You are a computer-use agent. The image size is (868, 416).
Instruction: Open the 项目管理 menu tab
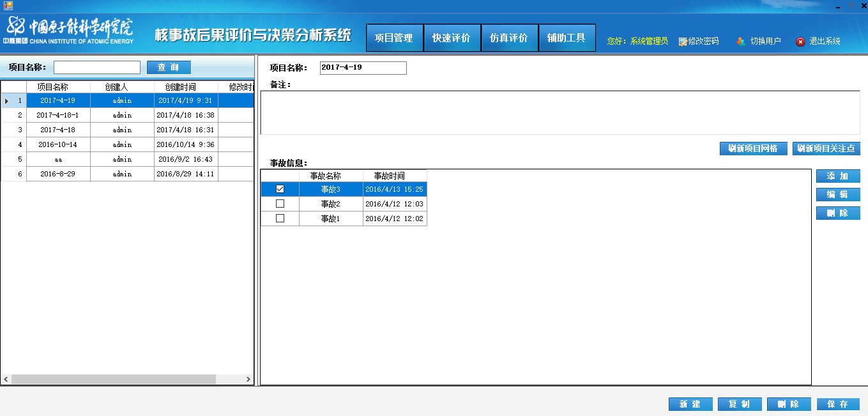click(x=394, y=38)
